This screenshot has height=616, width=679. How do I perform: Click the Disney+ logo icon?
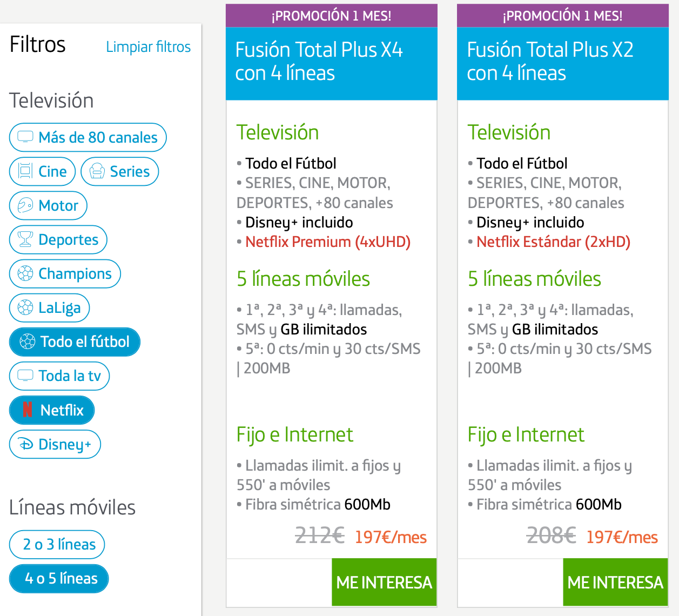click(x=26, y=444)
